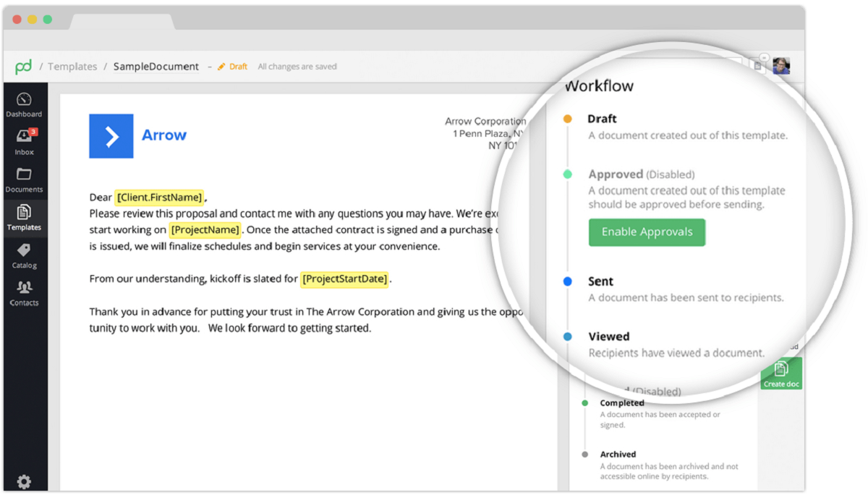
Task: Toggle the Approved workflow stage dot
Action: pos(569,174)
